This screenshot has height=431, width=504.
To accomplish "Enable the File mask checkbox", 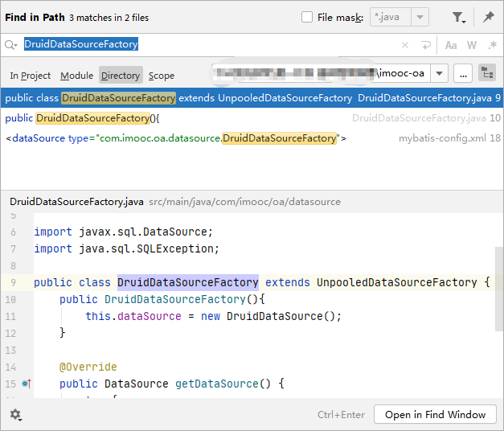I will [307, 18].
